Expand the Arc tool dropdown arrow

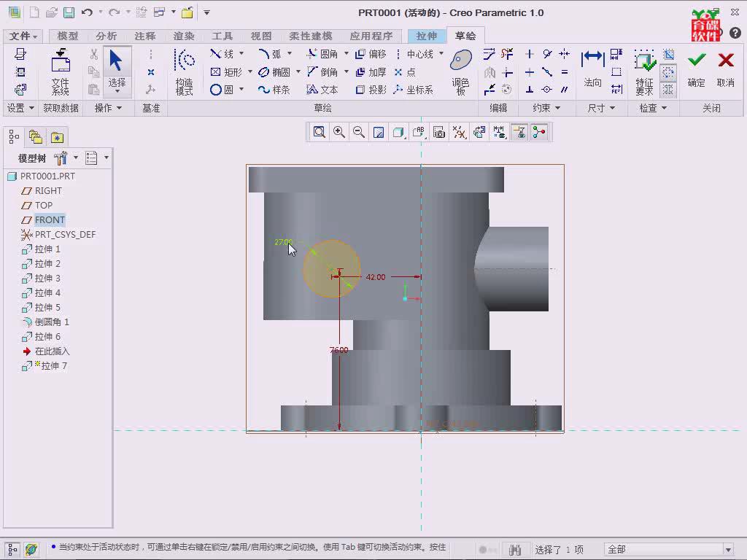(x=289, y=53)
